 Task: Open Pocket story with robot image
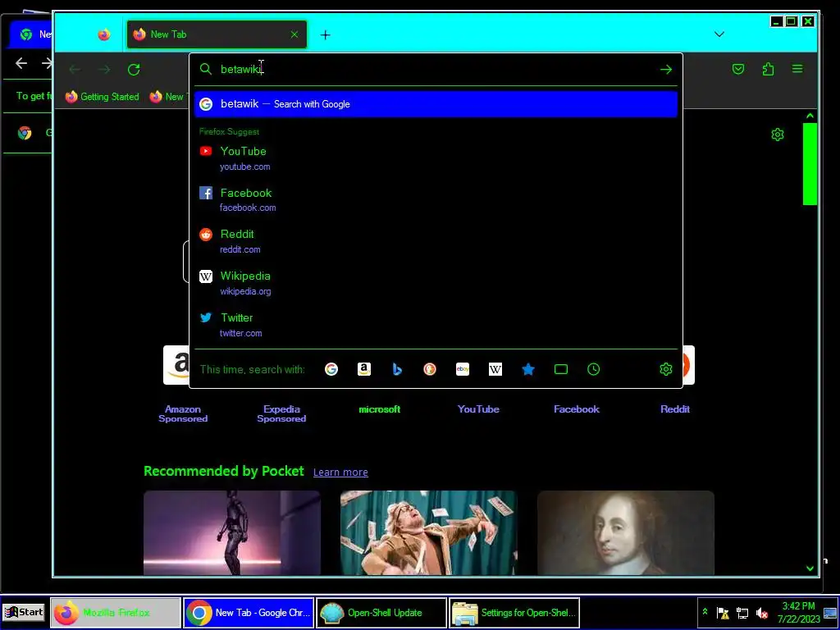click(x=232, y=532)
